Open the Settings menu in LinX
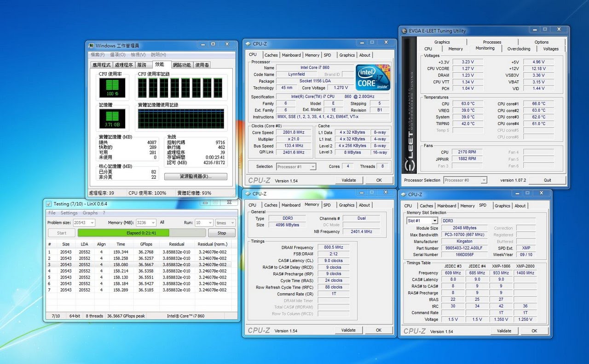 (69, 213)
